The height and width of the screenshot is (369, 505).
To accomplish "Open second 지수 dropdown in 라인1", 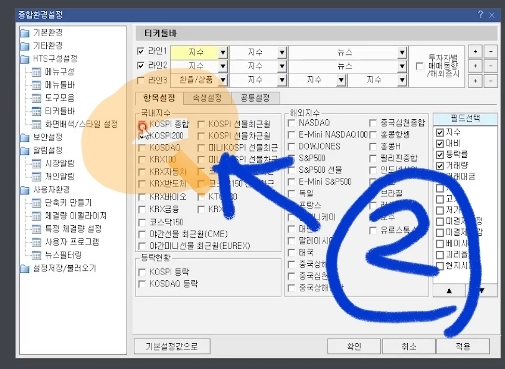I will [282, 52].
